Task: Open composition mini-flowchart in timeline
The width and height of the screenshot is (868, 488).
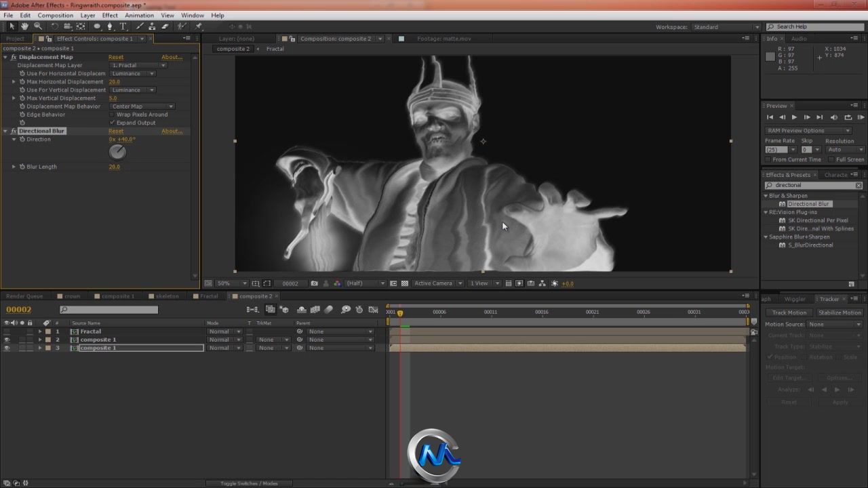Action: [x=252, y=310]
